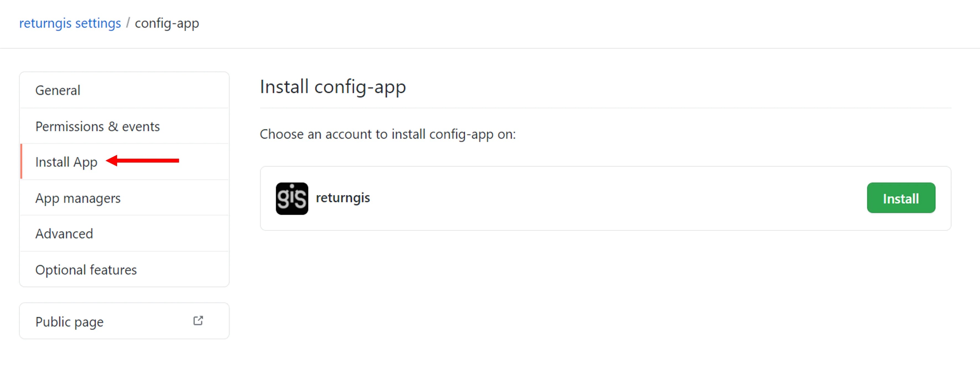This screenshot has height=383, width=980.
Task: Navigate to the Advanced section
Action: [x=124, y=233]
